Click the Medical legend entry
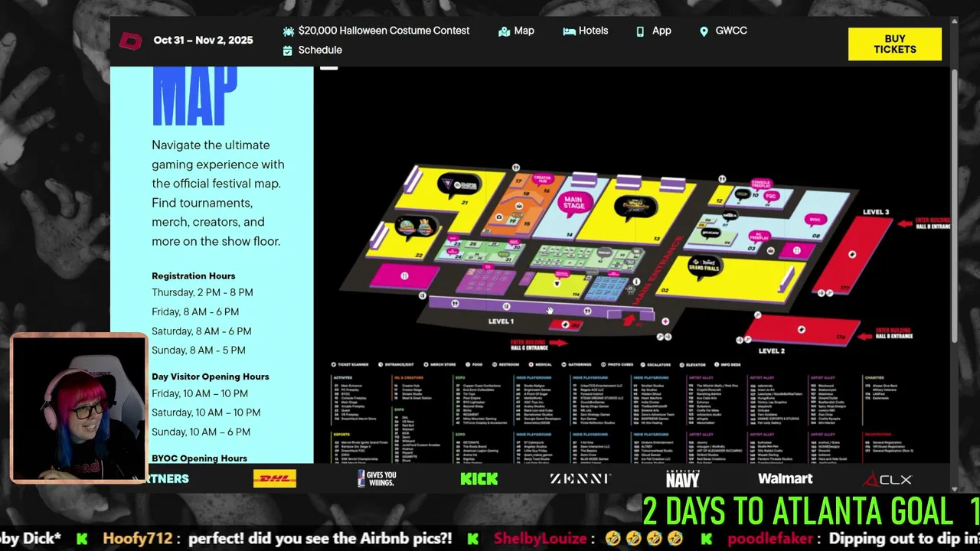 point(541,364)
